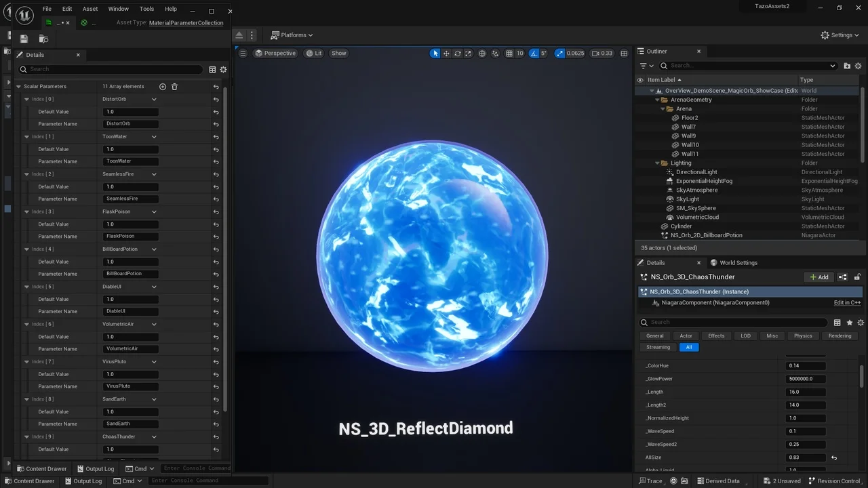Open the Asset menu
Screen dimensions: 868x488
pyautogui.click(x=90, y=9)
